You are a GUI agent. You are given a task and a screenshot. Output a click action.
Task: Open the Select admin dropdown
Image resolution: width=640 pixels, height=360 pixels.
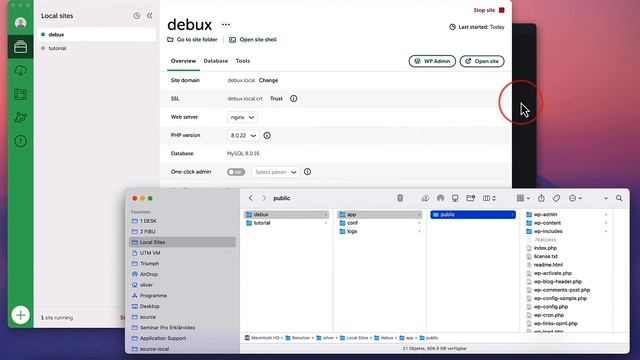click(276, 172)
